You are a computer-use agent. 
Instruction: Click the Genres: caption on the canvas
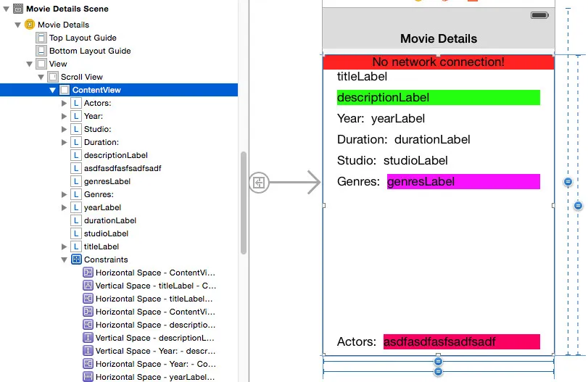(358, 181)
